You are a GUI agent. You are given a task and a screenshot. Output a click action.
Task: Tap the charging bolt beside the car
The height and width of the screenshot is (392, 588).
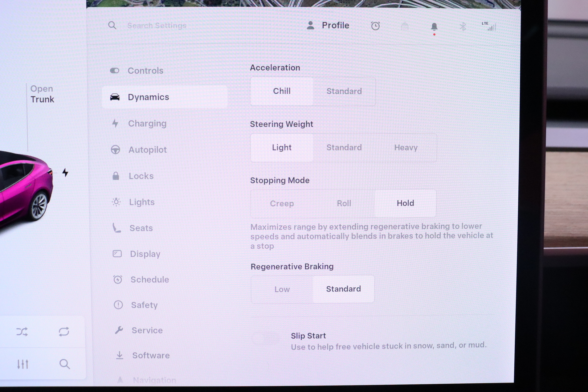pos(65,172)
